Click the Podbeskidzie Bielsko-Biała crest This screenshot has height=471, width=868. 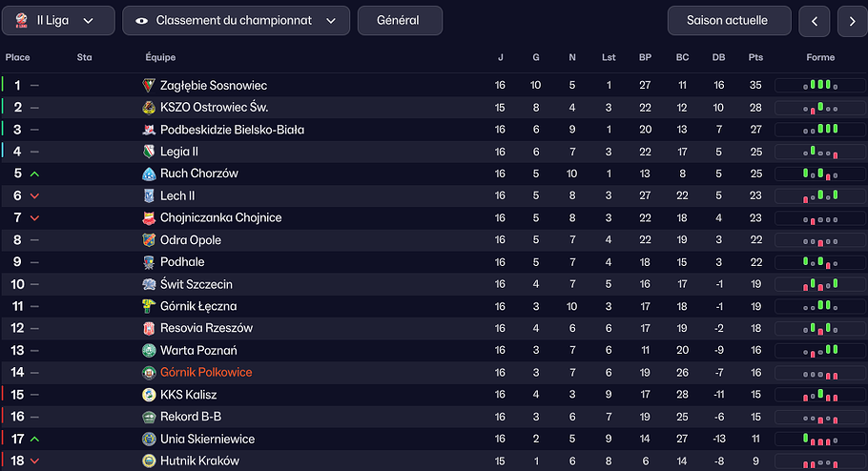coord(148,130)
